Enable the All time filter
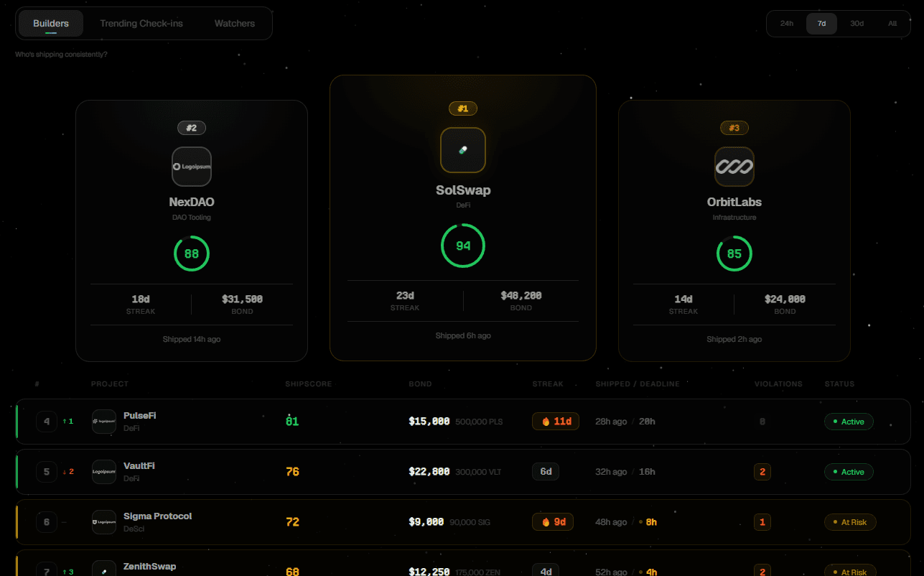The image size is (924, 576). 892,23
